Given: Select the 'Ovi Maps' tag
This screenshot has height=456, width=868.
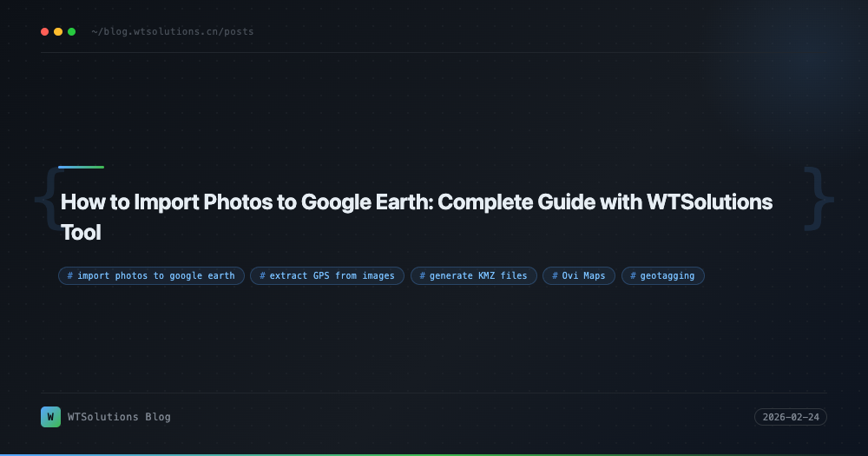Looking at the screenshot, I should (578, 275).
